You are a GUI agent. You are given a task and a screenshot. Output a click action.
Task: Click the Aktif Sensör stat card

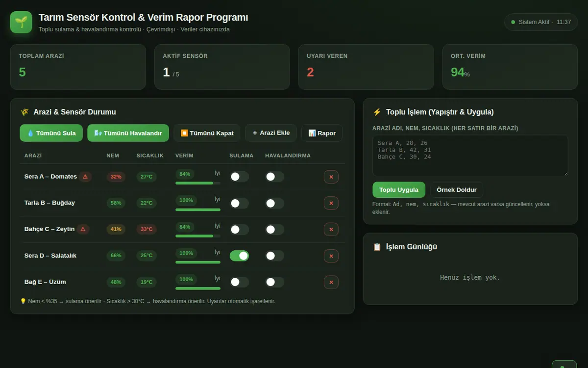(222, 67)
